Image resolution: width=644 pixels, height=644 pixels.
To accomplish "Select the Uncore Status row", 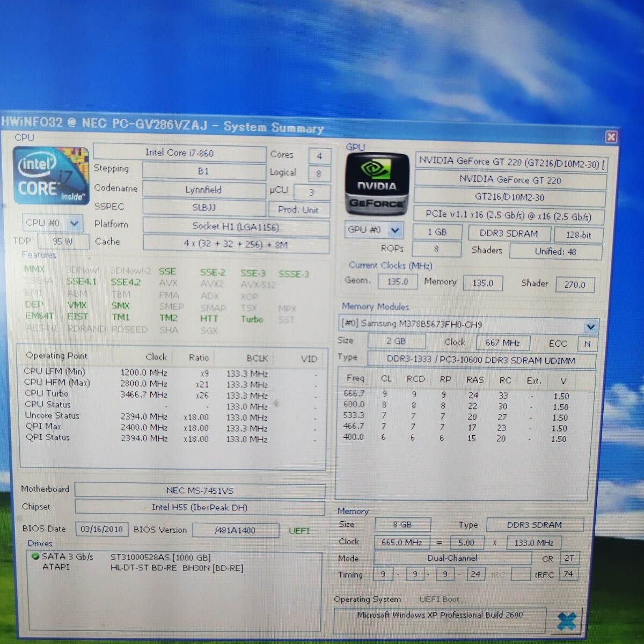I will [172, 416].
